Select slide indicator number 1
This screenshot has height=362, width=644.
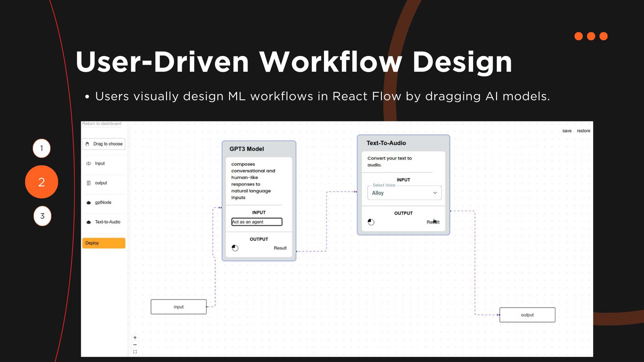pyautogui.click(x=42, y=148)
